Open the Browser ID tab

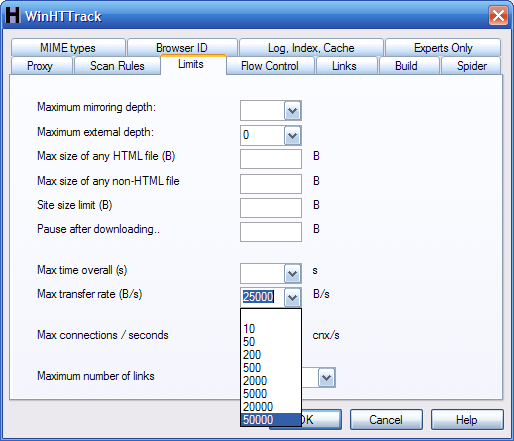[x=182, y=48]
